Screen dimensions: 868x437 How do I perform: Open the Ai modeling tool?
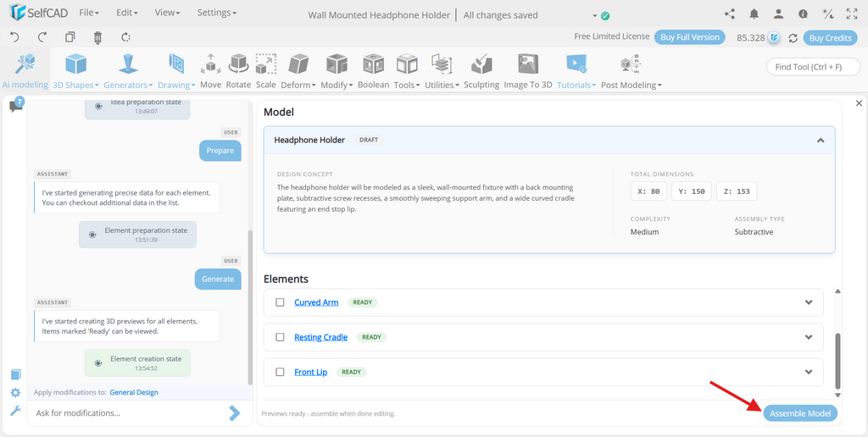(x=25, y=69)
